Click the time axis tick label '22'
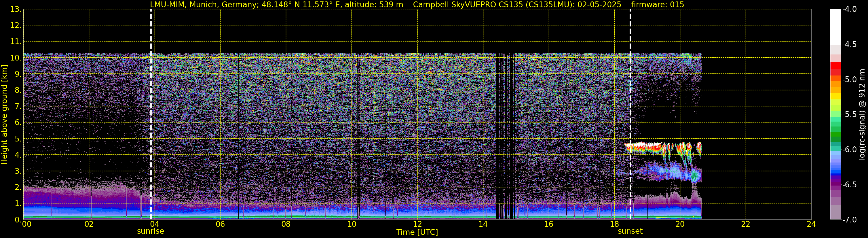868x238 pixels. click(x=746, y=224)
